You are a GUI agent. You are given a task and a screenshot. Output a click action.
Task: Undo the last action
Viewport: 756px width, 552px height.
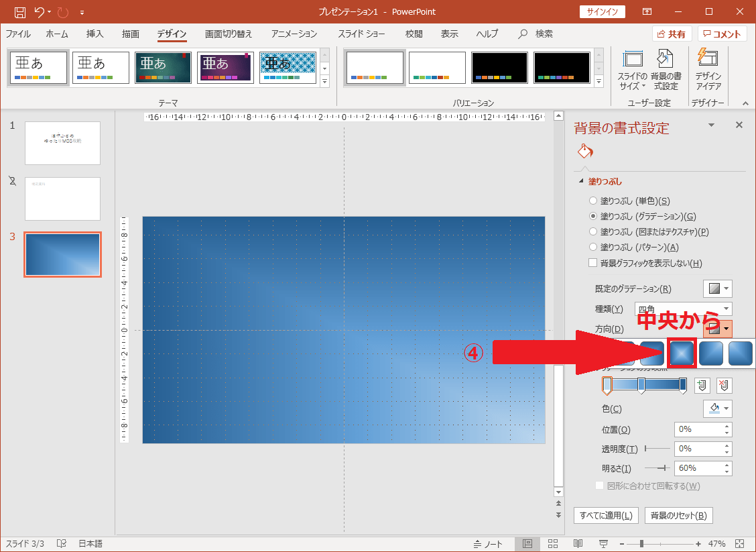pyautogui.click(x=40, y=12)
